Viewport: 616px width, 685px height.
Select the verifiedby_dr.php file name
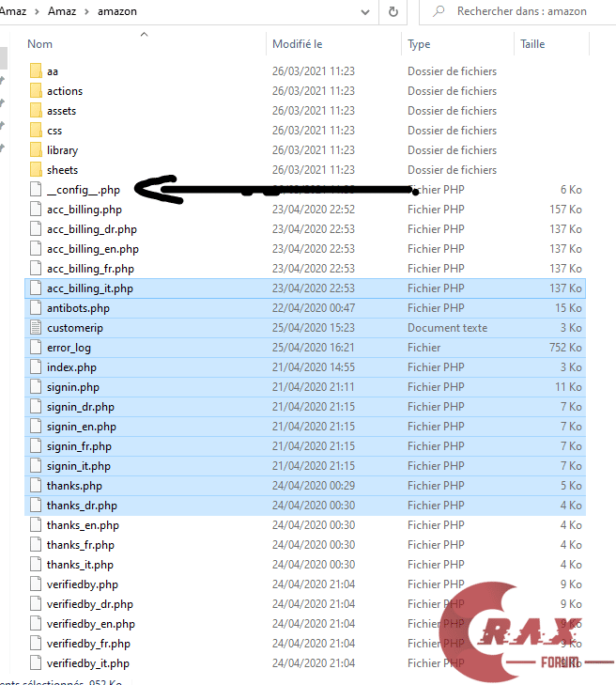point(90,604)
